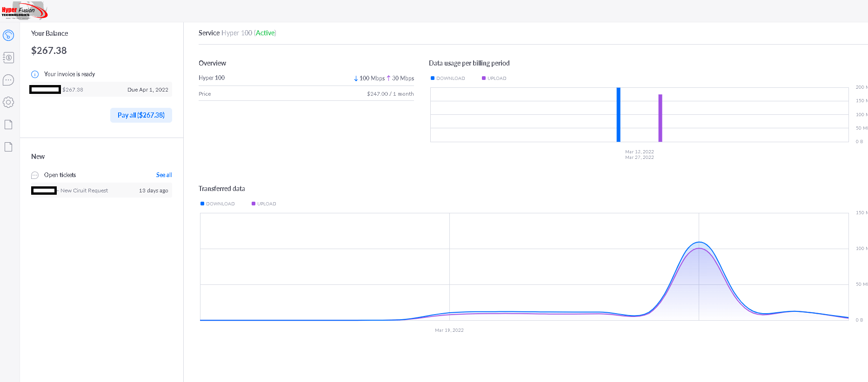Open See all tickets link

(x=164, y=175)
